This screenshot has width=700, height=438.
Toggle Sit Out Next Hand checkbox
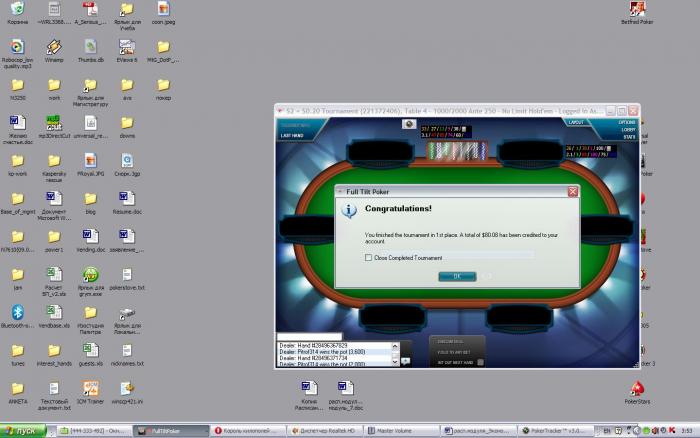(480, 362)
